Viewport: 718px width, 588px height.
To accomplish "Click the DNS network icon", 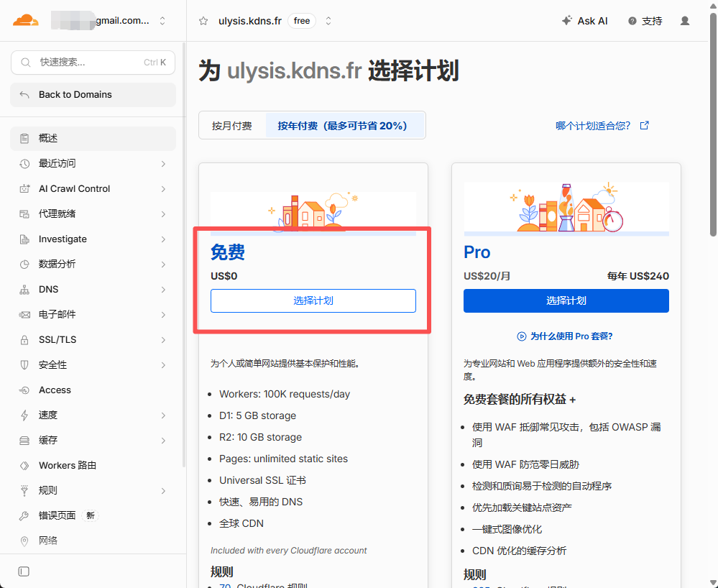I will [x=24, y=290].
